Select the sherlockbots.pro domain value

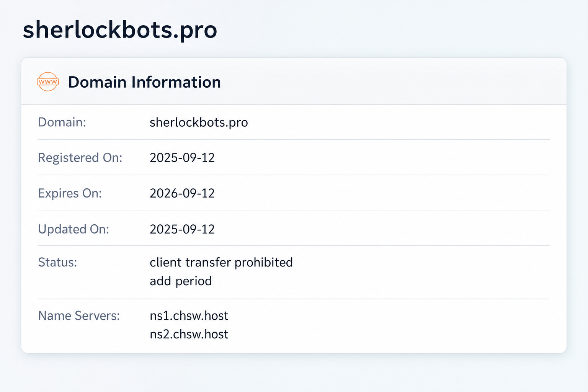pos(199,122)
